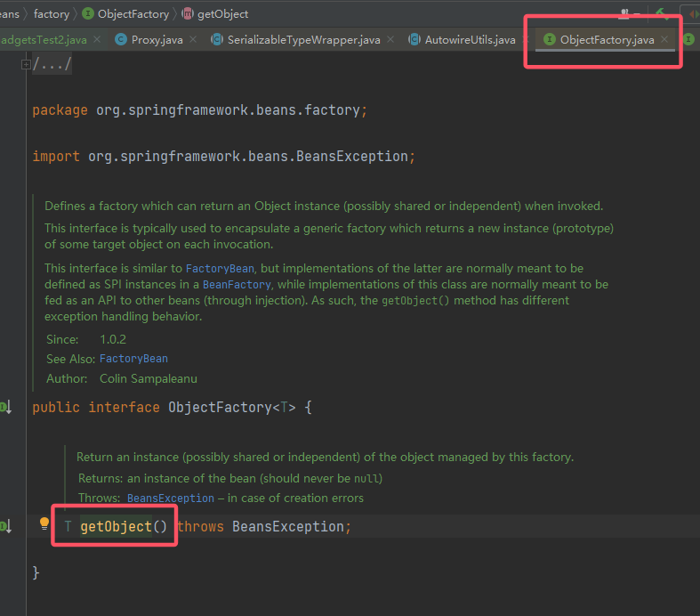Image resolution: width=700 pixels, height=616 pixels.
Task: Switch to the SerializableTypeWrapper.java tab
Action: tap(304, 40)
